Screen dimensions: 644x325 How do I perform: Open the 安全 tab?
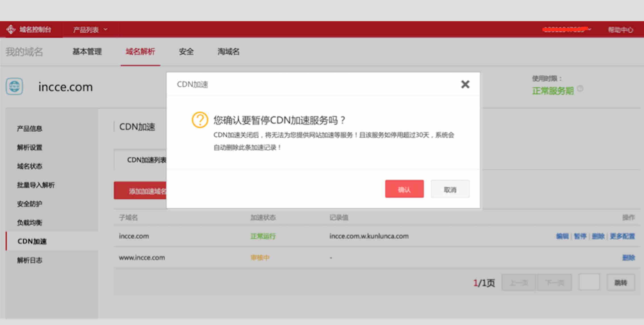point(186,52)
